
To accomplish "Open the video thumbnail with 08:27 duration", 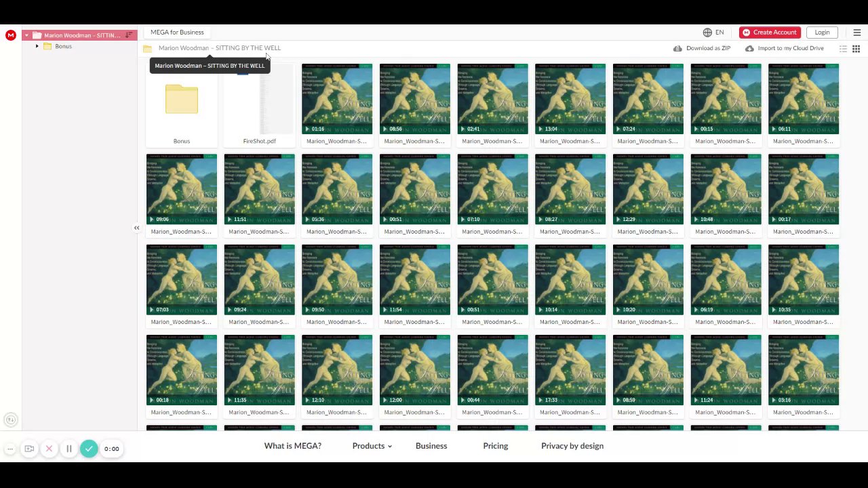I will point(570,195).
